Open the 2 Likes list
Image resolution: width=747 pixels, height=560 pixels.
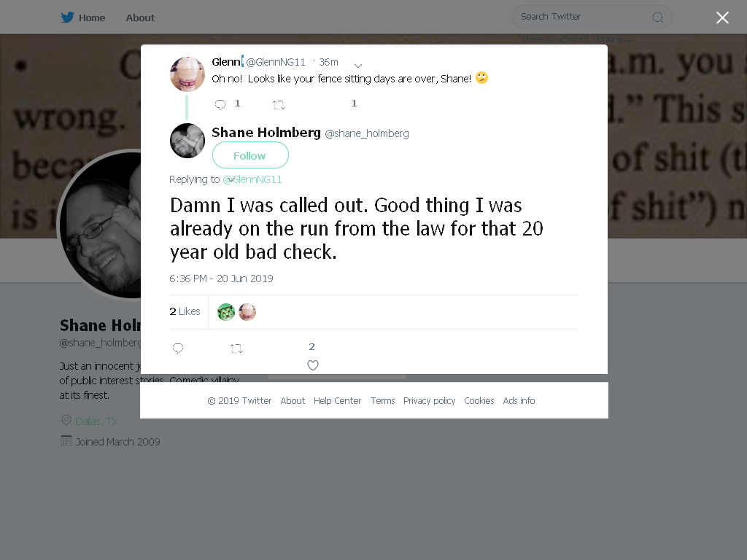click(x=185, y=311)
